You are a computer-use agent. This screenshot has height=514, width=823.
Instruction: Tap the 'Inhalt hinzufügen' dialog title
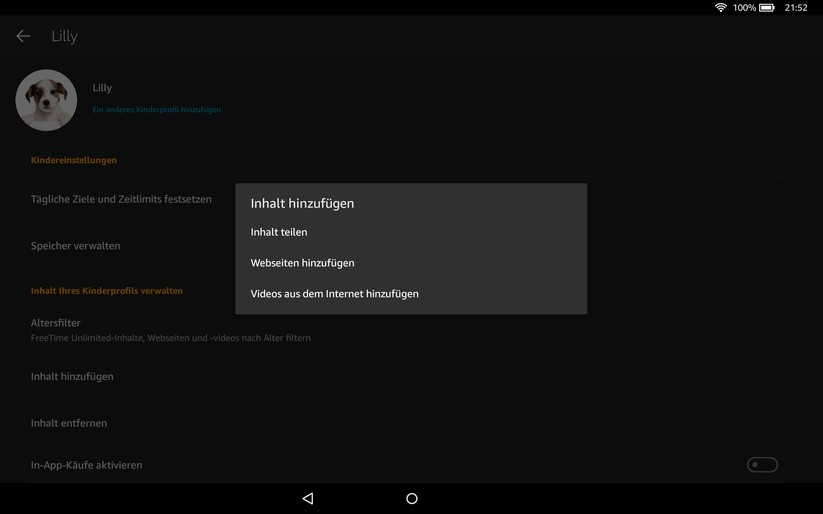[x=302, y=203]
